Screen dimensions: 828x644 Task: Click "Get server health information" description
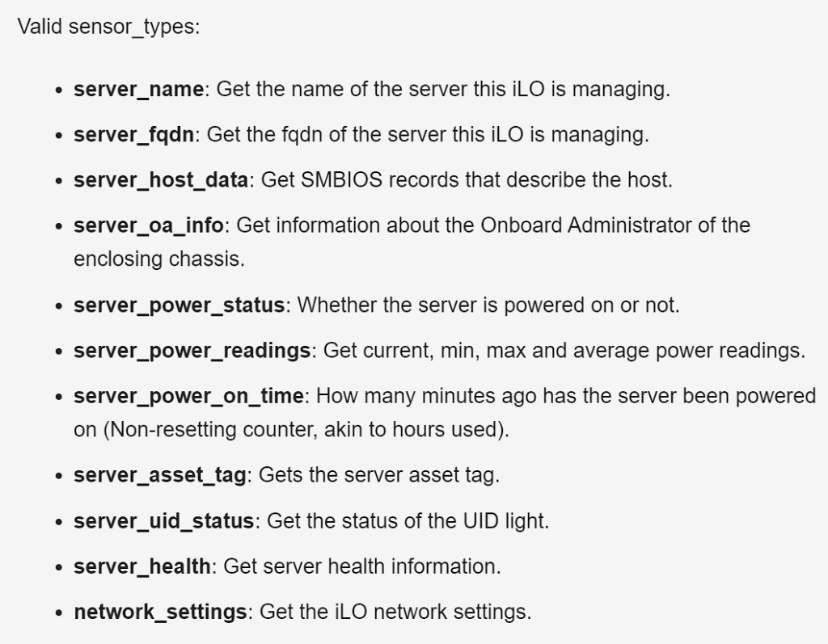pos(361,566)
